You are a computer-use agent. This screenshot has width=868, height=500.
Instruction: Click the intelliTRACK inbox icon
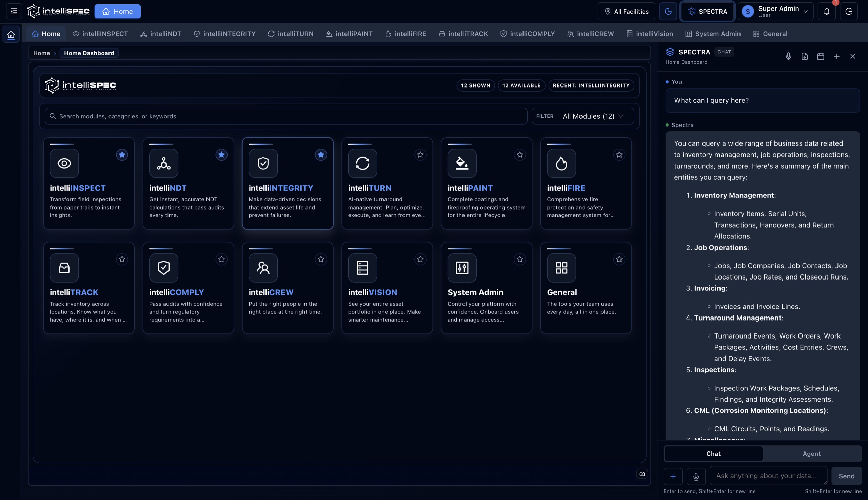(x=64, y=268)
